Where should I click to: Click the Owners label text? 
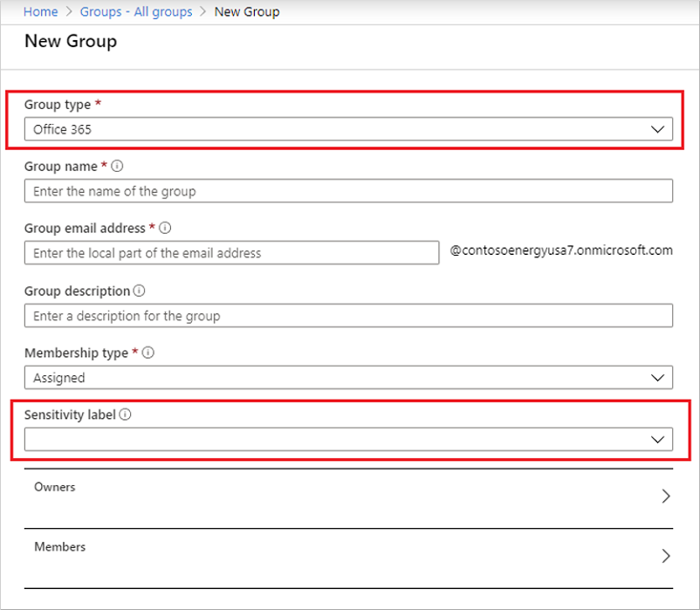pos(54,487)
